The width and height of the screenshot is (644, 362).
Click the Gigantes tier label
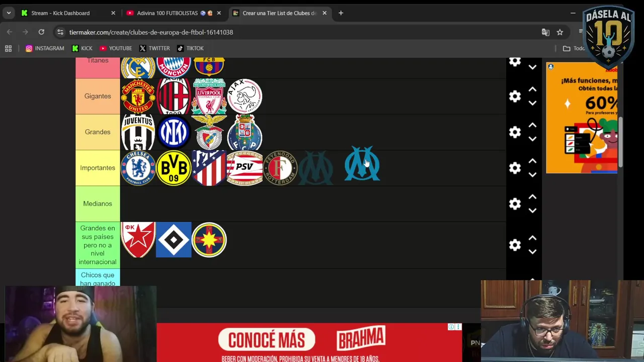[x=98, y=96]
